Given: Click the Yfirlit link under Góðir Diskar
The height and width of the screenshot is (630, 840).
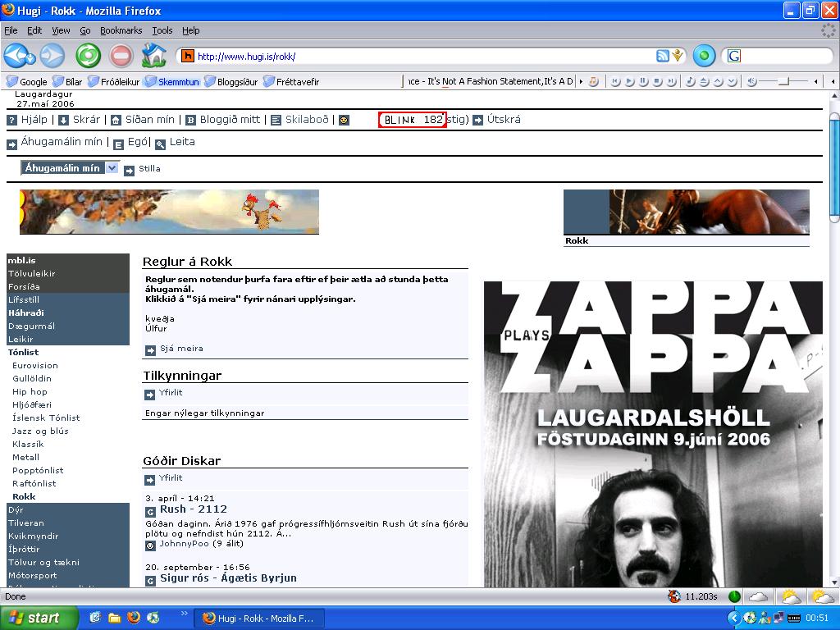Looking at the screenshot, I should [171, 478].
